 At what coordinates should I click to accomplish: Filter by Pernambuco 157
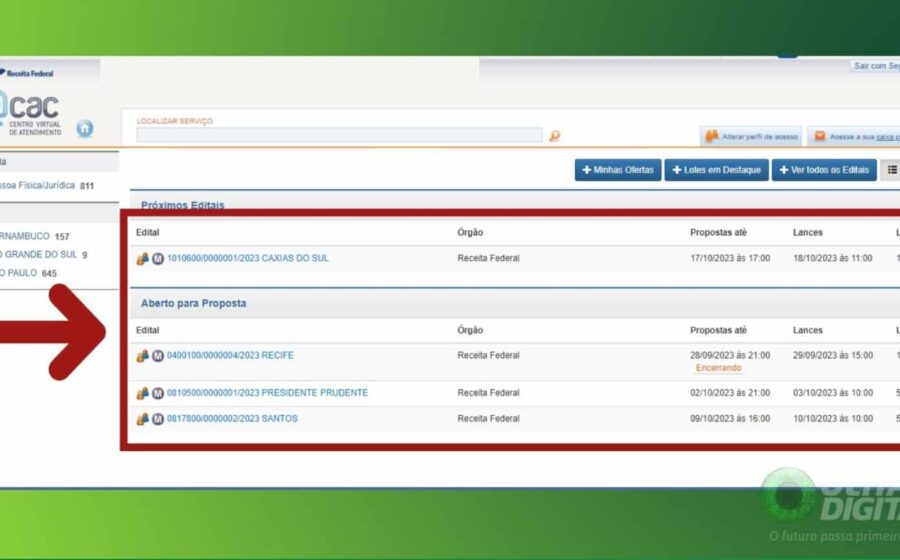click(34, 236)
